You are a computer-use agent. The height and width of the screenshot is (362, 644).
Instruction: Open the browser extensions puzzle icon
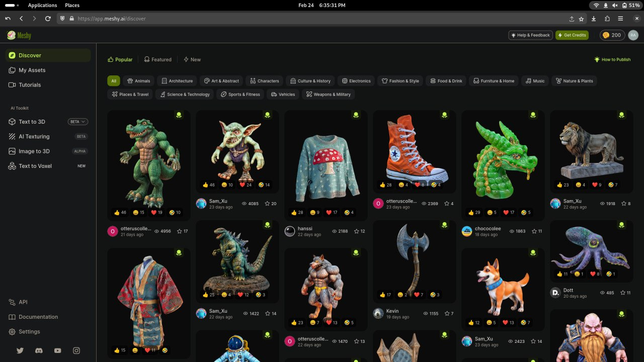(x=607, y=19)
